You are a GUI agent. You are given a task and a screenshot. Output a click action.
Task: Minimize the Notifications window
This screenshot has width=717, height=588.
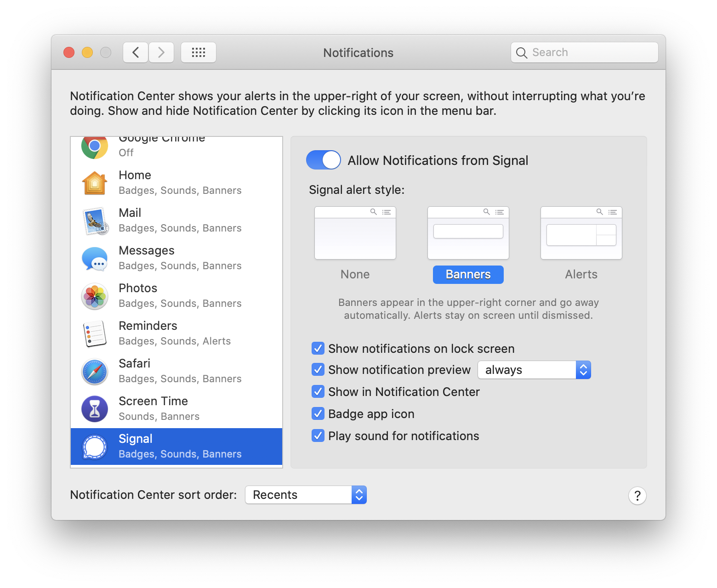click(87, 52)
